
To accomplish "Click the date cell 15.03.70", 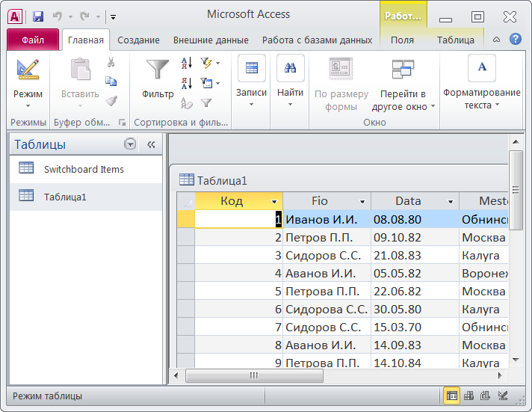I will tap(415, 328).
